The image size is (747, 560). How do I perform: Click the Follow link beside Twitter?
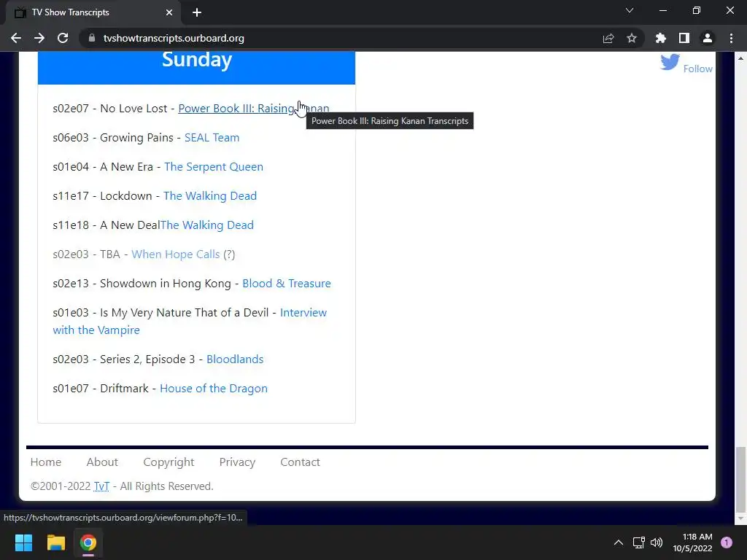pos(697,69)
